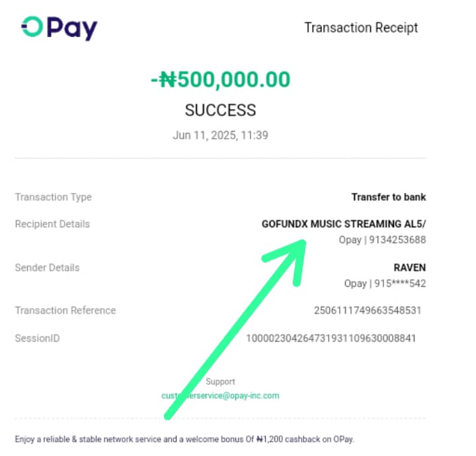
Task: Click the Sender Details label
Action: click(x=47, y=268)
